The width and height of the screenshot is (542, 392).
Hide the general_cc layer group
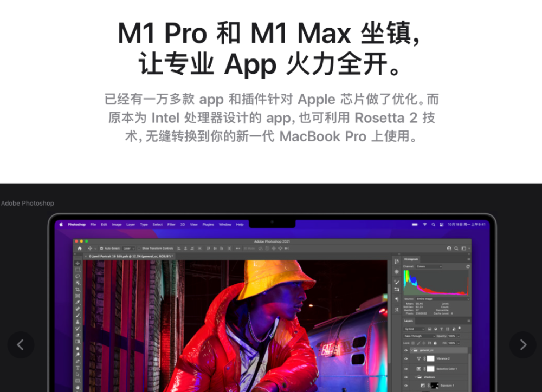click(406, 350)
